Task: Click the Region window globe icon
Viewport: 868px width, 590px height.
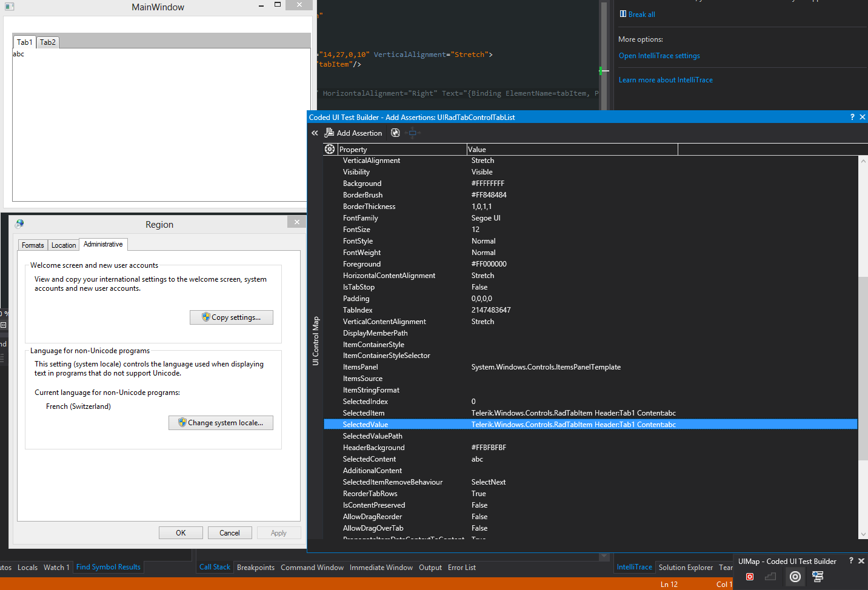Action: point(19,224)
